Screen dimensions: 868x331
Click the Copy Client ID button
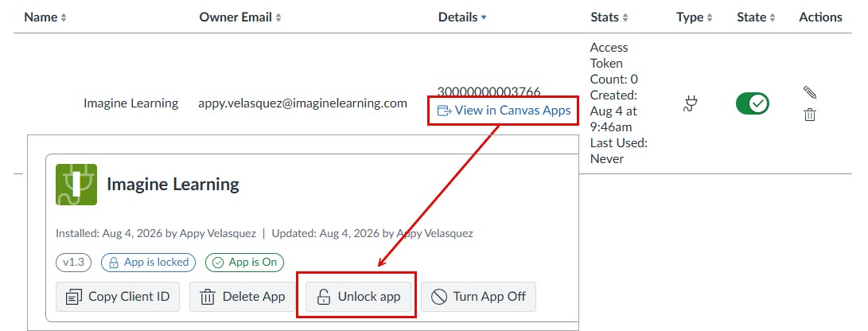[x=118, y=297]
